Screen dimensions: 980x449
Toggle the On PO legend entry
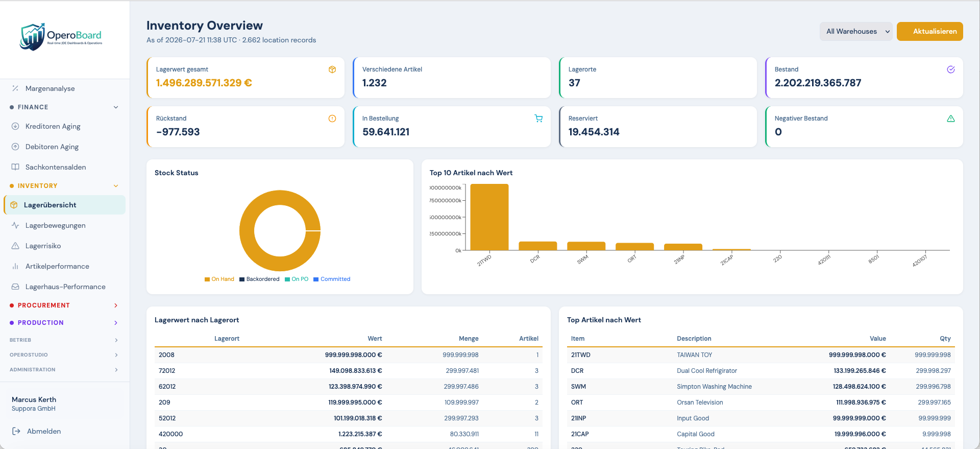tap(297, 279)
